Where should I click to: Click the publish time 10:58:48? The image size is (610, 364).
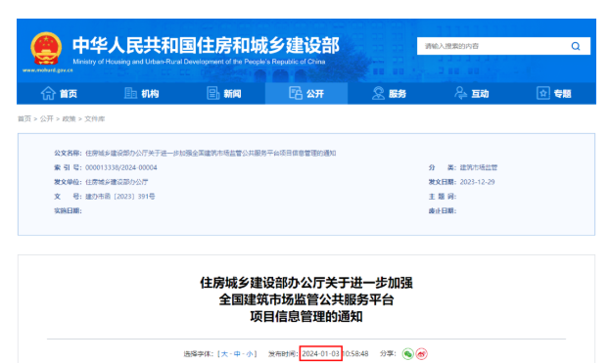[x=355, y=354]
